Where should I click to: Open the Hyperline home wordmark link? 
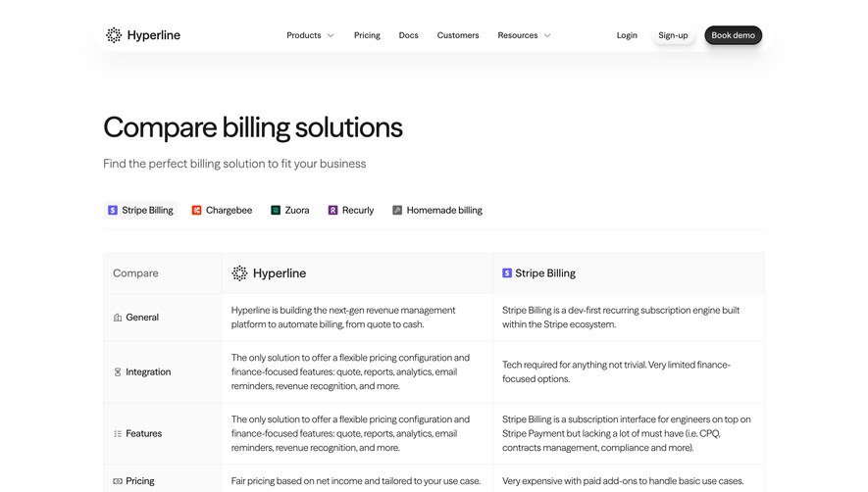tap(153, 35)
